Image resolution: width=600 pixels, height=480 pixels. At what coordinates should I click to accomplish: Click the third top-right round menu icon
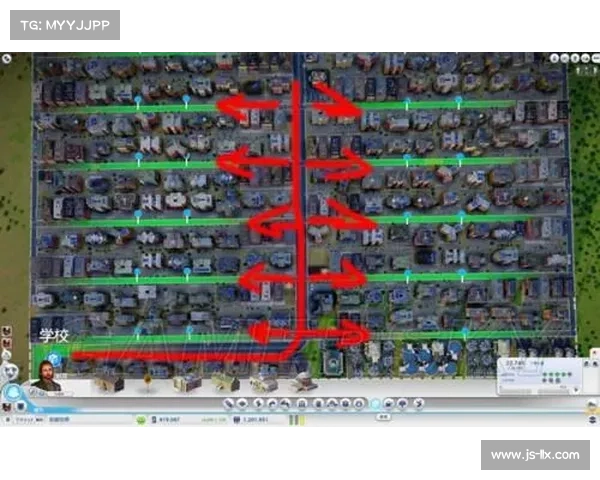tap(575, 58)
